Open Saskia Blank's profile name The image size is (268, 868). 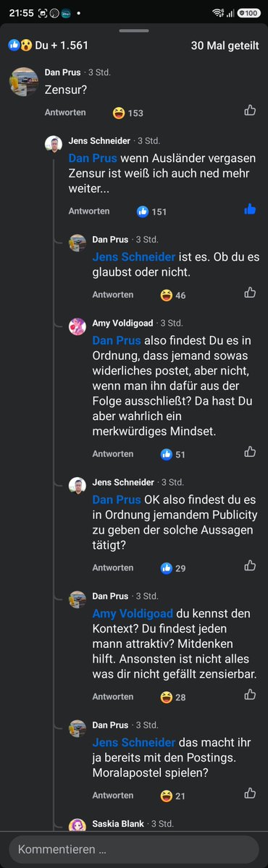(x=118, y=824)
